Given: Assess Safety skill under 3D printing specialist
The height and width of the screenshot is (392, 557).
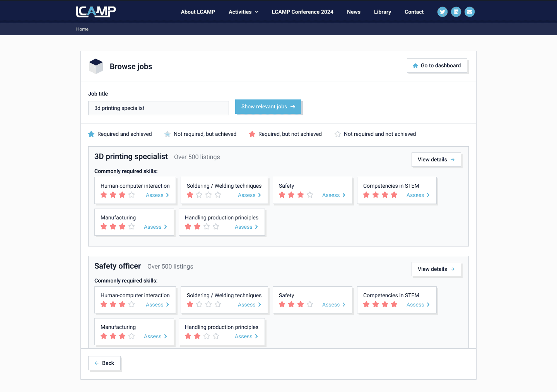Looking at the screenshot, I should 334,195.
